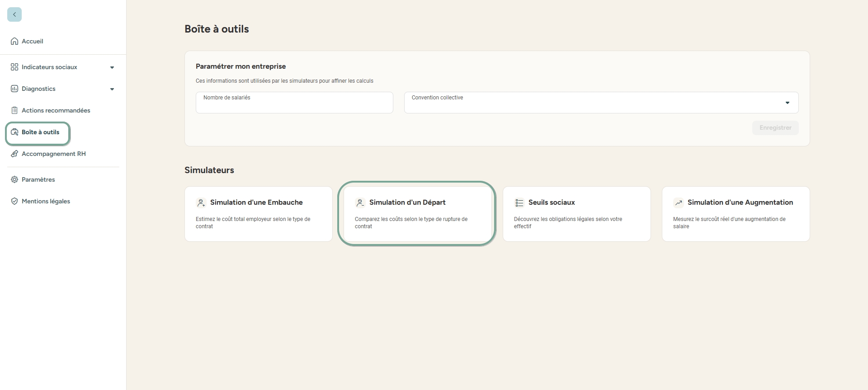Go to Boîte à outils menu item
Image resolution: width=868 pixels, height=390 pixels.
[x=40, y=132]
